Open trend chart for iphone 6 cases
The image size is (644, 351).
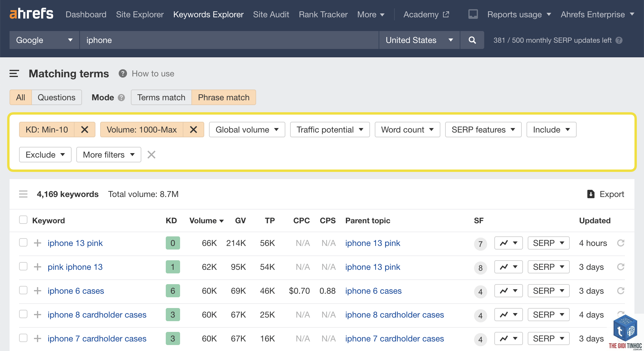(508, 291)
